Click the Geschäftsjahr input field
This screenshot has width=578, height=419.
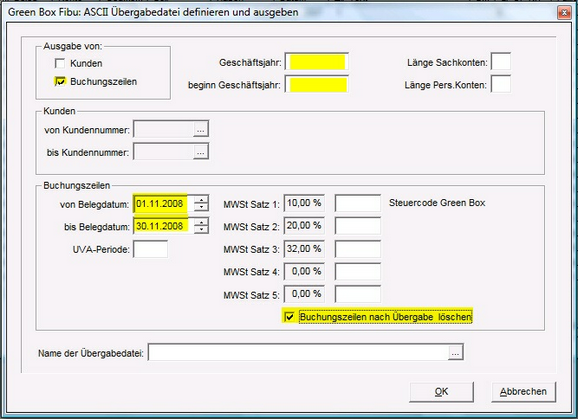tap(317, 62)
